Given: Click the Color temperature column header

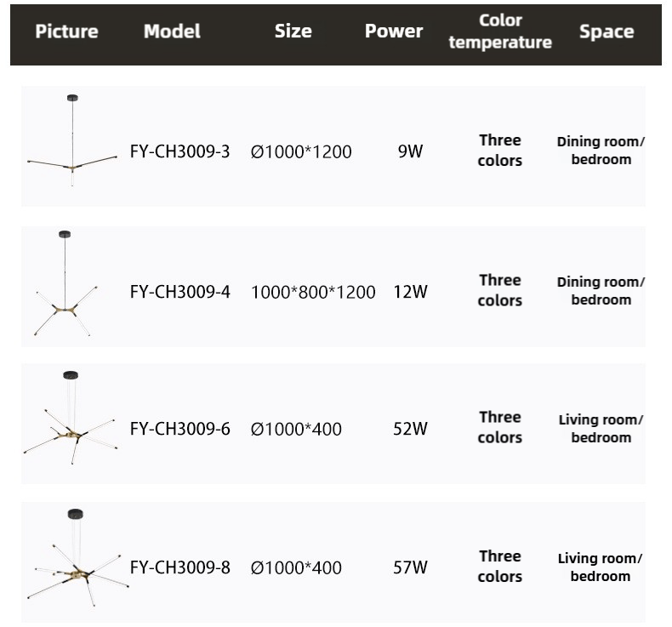Looking at the screenshot, I should pos(500,31).
